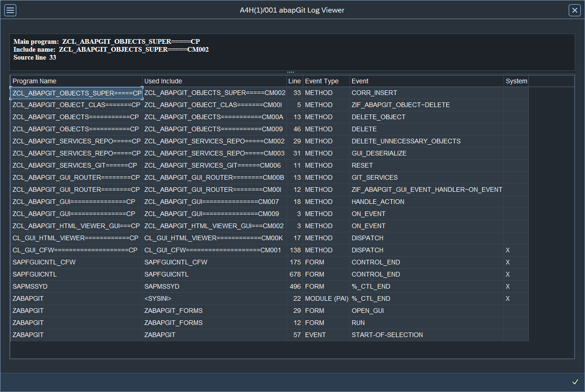Open the hamburger menu icon
Image resolution: width=585 pixels, height=392 pixels.
[10, 10]
